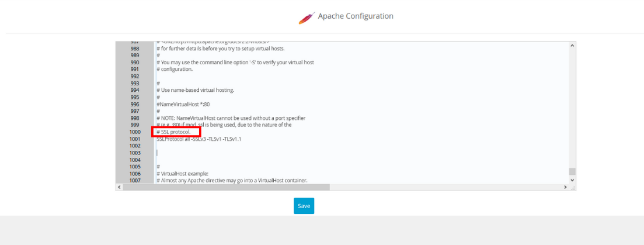The width and height of the screenshot is (644, 245).
Task: Click the vertical scrollbar thumb
Action: 572,171
